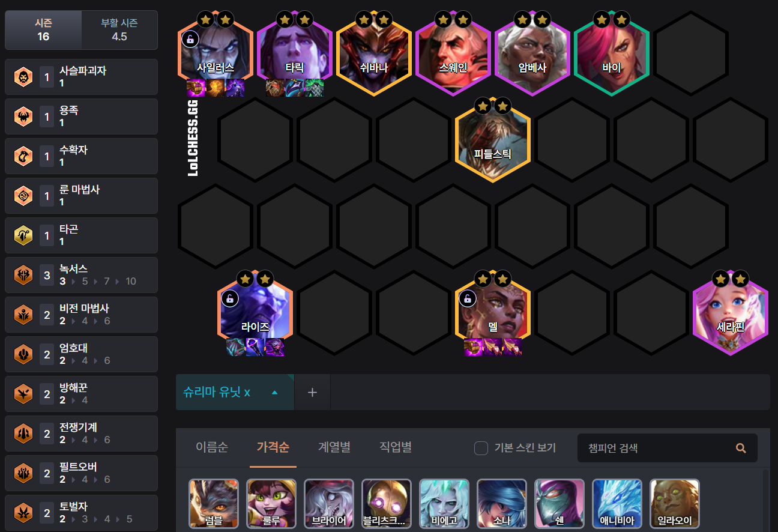Toggle the lock icon on 라이즈

[229, 298]
